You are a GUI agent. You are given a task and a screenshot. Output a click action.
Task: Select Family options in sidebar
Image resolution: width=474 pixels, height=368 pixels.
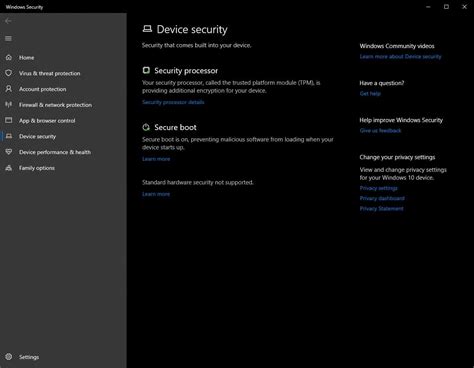pos(37,168)
